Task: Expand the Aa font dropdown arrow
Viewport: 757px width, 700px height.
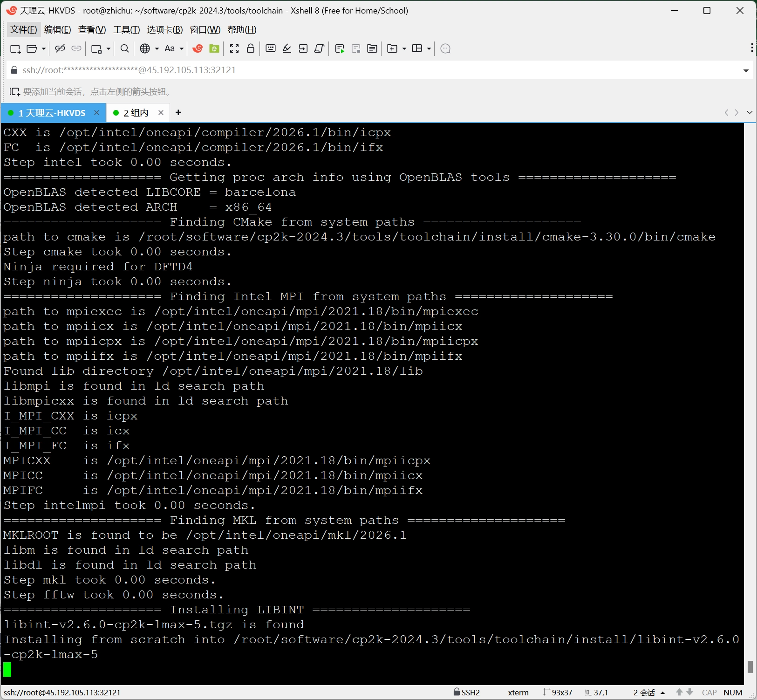Action: click(x=182, y=48)
